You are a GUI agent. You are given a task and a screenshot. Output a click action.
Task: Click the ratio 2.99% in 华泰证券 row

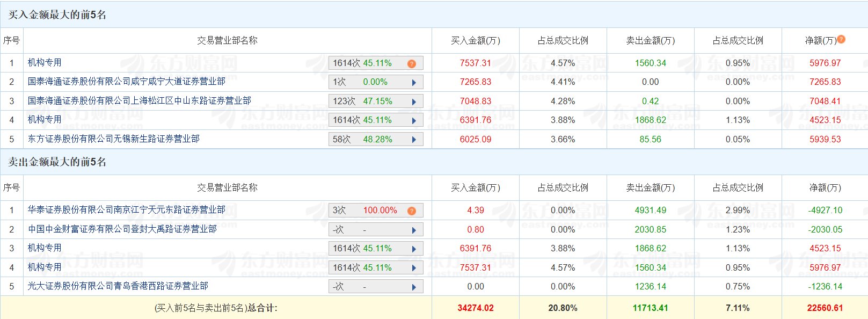738,210
